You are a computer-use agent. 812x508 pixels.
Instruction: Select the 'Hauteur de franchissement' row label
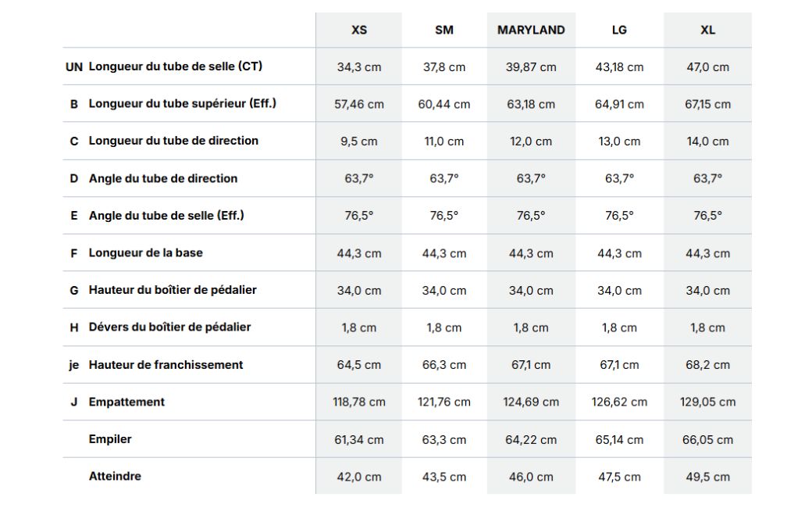[166, 365]
